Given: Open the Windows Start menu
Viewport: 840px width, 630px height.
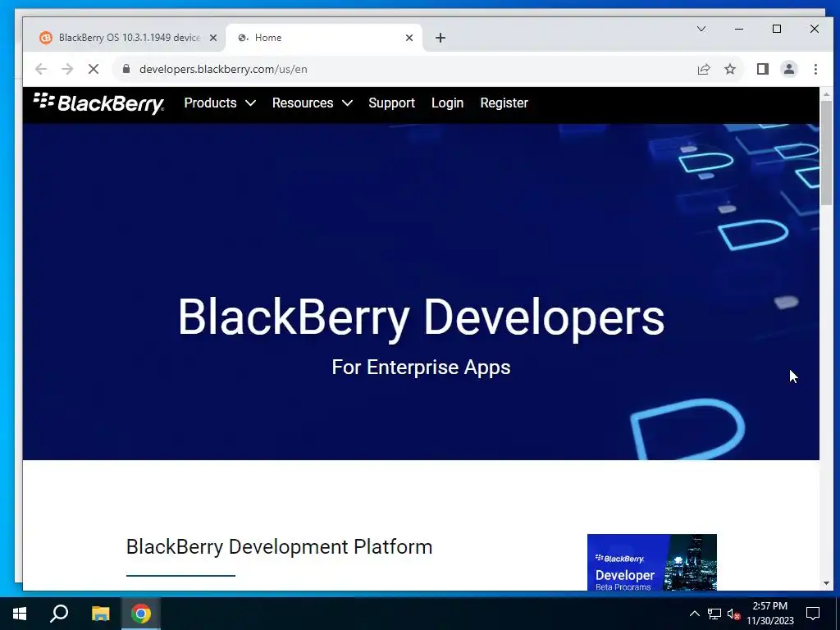Looking at the screenshot, I should click(x=20, y=614).
